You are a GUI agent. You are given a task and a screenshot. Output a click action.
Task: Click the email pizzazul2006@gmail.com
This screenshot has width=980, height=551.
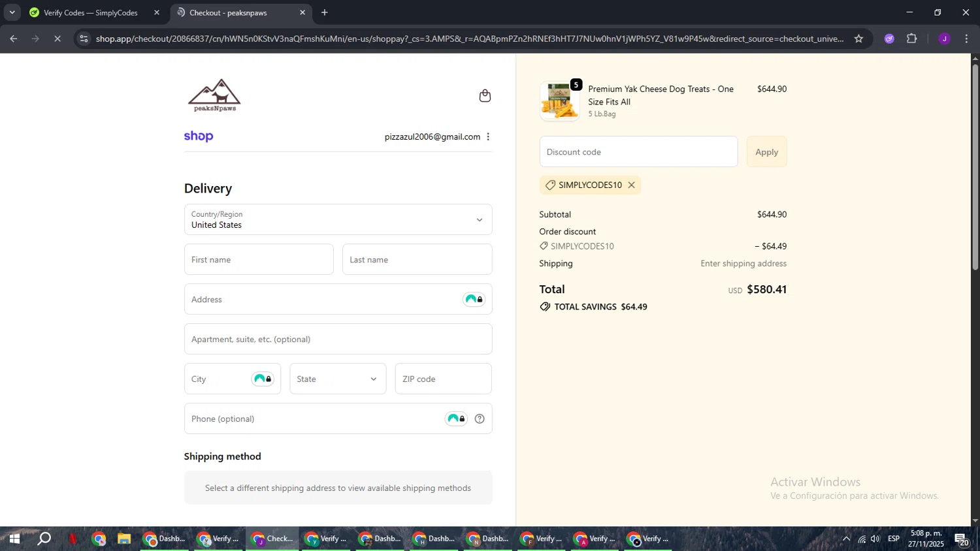tap(433, 136)
